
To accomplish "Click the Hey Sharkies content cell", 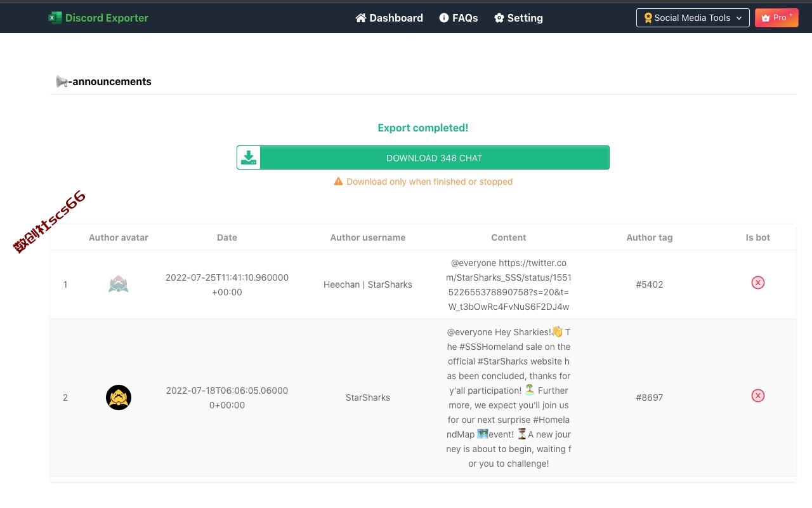I will pyautogui.click(x=509, y=398).
